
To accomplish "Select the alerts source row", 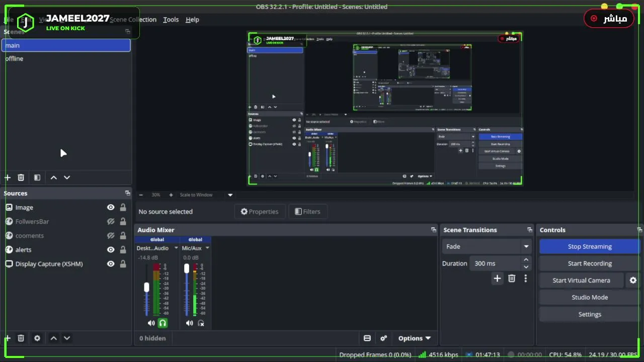I will pos(66,249).
